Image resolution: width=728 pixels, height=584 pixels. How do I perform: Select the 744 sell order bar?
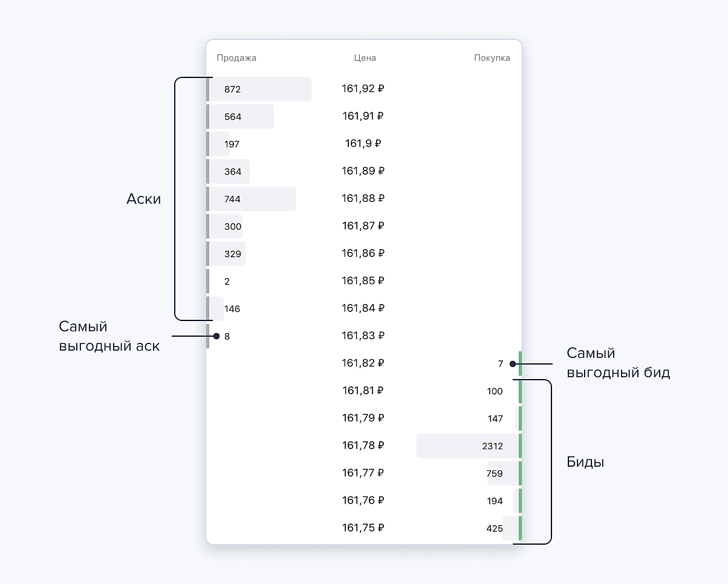click(251, 199)
